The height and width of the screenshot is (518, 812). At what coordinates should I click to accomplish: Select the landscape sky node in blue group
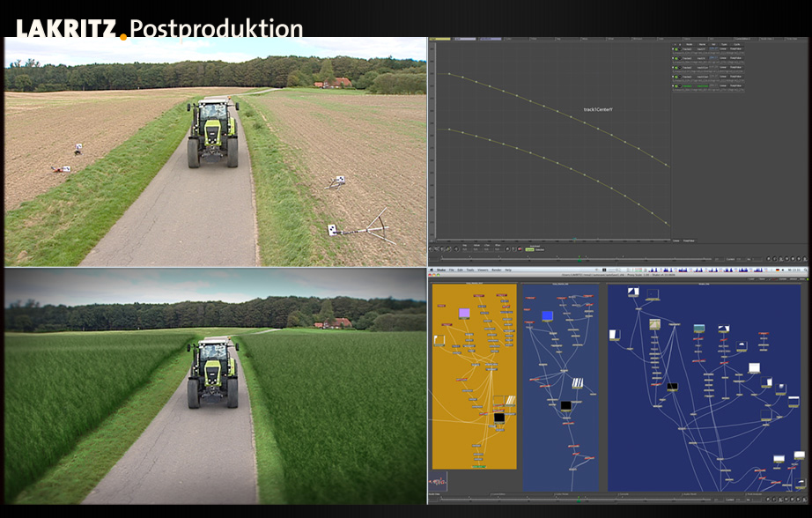699,329
